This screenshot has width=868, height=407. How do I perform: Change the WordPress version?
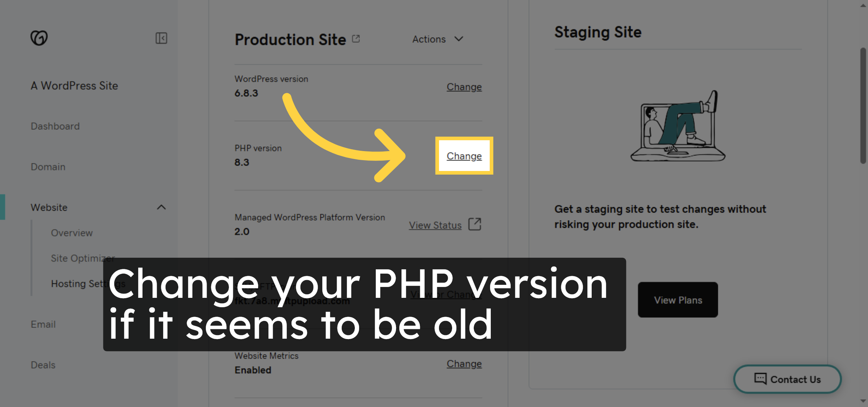(x=464, y=87)
